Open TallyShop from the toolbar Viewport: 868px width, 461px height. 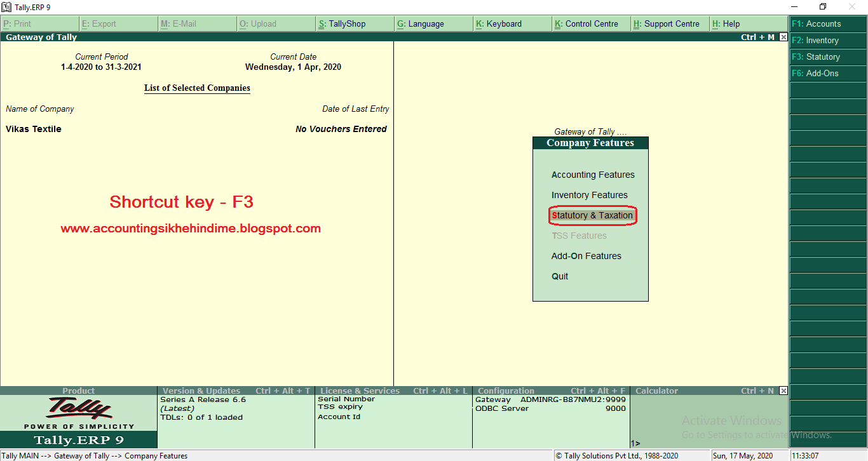pyautogui.click(x=355, y=23)
